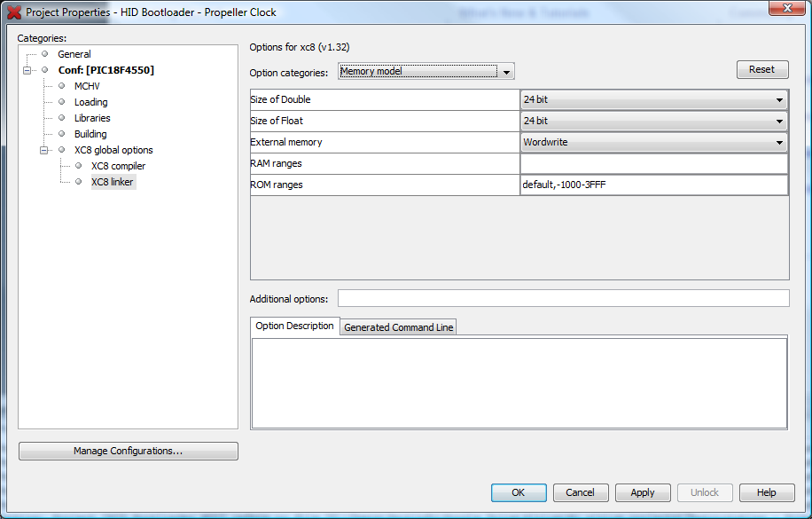Click the External memory label cell
The width and height of the screenshot is (812, 519).
[x=385, y=142]
